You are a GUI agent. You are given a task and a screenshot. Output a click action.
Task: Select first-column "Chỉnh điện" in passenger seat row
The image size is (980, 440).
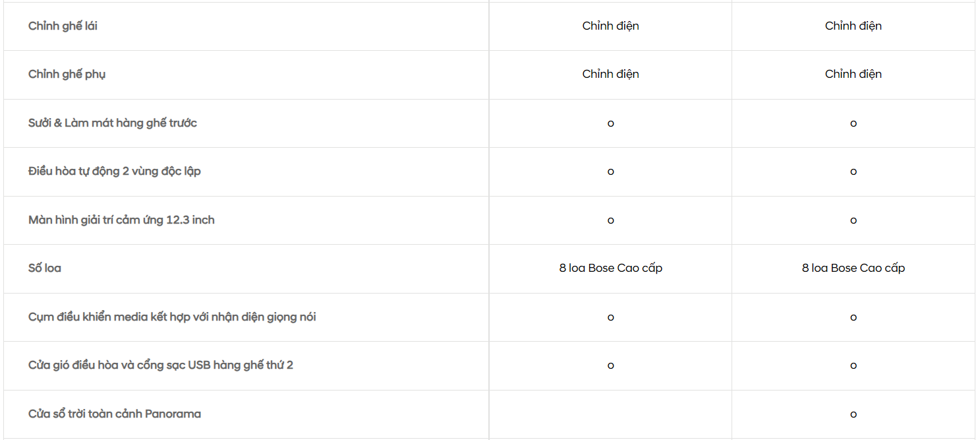610,74
